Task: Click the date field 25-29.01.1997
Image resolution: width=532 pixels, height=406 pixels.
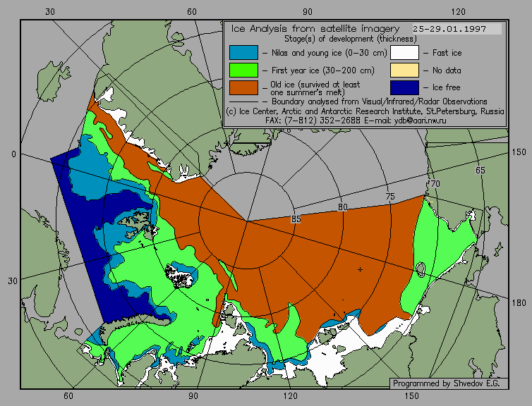Action: pos(457,29)
